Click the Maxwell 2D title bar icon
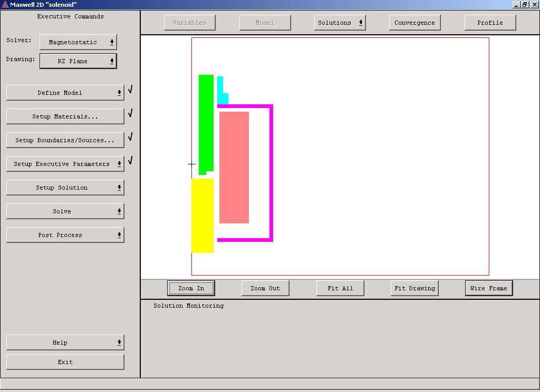This screenshot has width=540, height=392. tap(5, 4)
